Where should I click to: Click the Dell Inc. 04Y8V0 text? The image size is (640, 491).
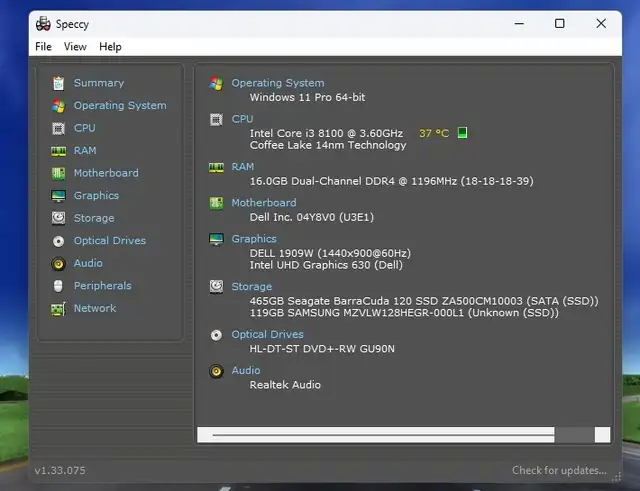tap(312, 217)
